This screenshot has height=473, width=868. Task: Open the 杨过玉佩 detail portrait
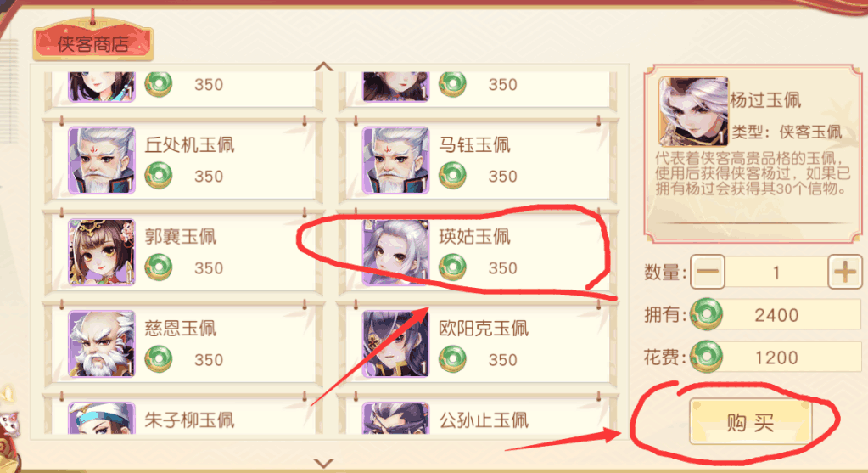click(693, 111)
